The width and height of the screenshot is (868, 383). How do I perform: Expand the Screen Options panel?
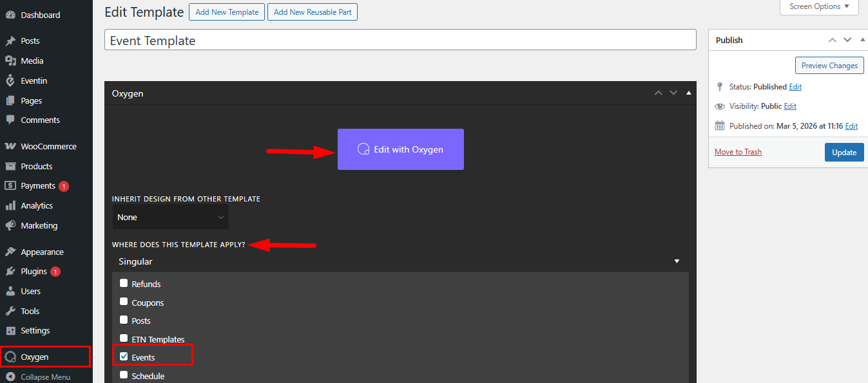coord(819,6)
